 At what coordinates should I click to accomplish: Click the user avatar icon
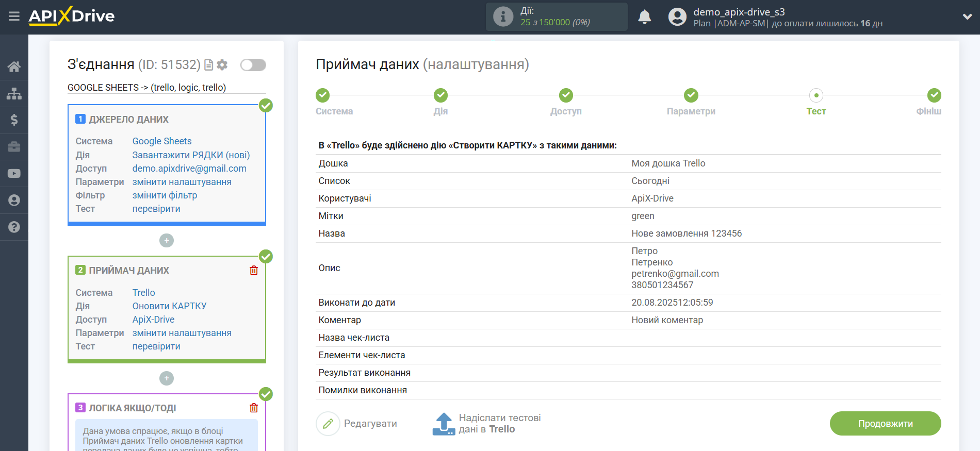677,17
